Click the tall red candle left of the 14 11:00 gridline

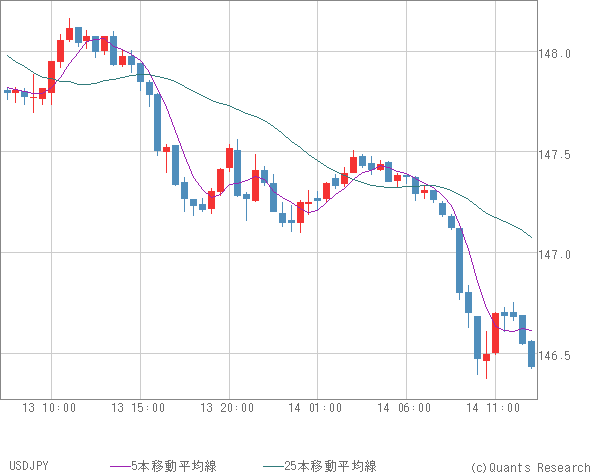click(x=496, y=333)
